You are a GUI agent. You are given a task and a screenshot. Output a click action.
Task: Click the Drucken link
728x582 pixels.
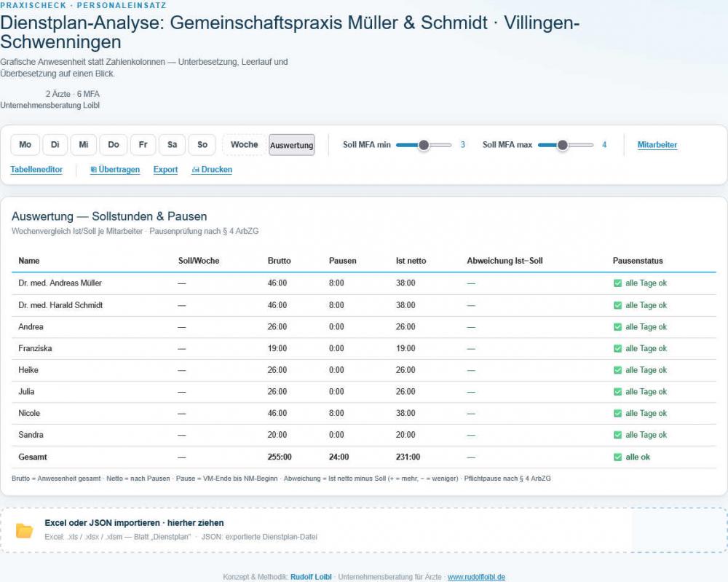212,170
